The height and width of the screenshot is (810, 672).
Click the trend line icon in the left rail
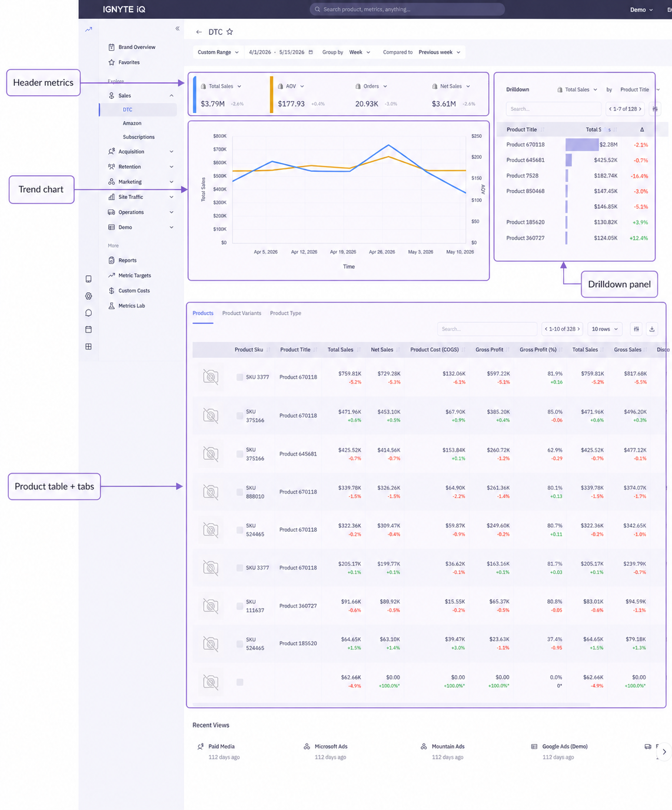pos(88,29)
